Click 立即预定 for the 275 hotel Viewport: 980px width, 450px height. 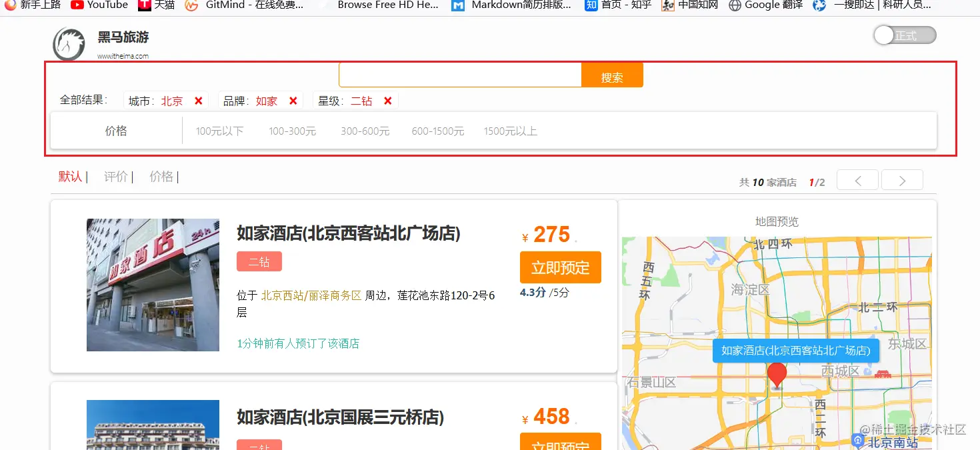[x=561, y=267]
